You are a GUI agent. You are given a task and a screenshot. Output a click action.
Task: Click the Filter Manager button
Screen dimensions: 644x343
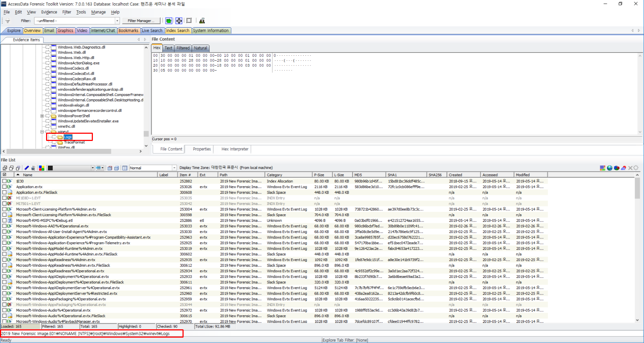141,21
